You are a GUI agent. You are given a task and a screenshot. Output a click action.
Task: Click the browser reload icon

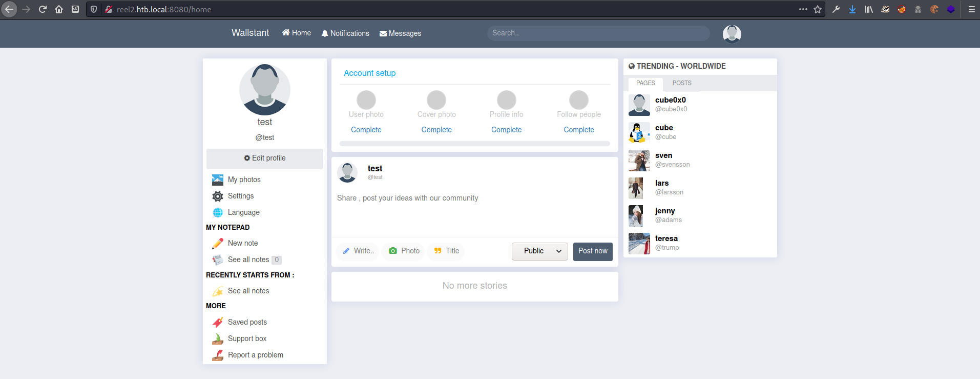coord(43,9)
